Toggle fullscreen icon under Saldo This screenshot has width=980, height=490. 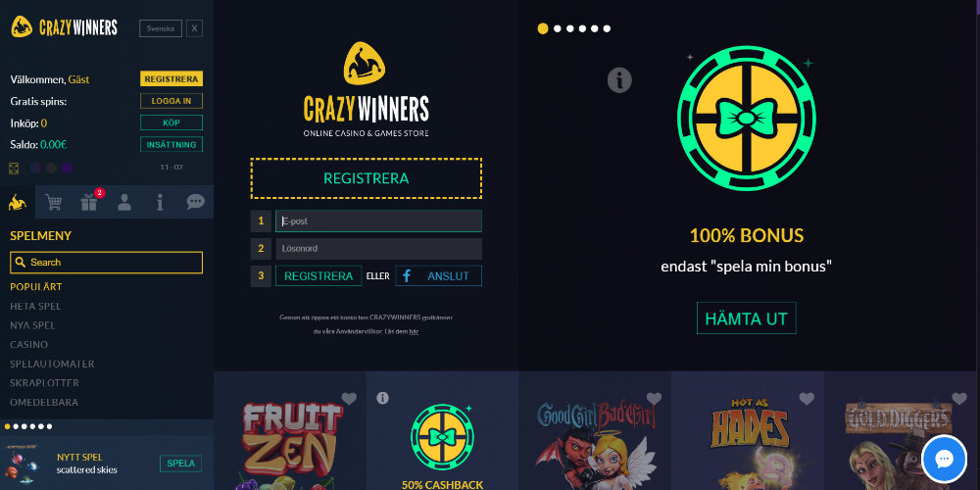point(14,168)
